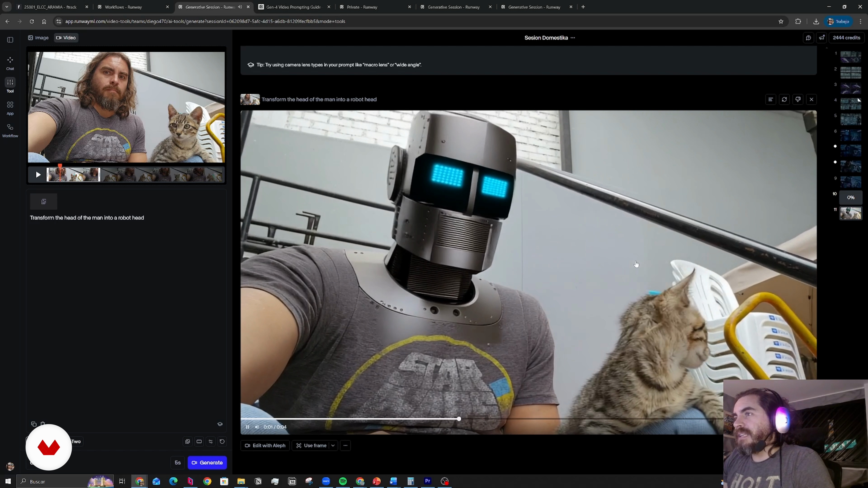Open the 5s duration selector
The height and width of the screenshot is (488, 868).
pos(178,463)
